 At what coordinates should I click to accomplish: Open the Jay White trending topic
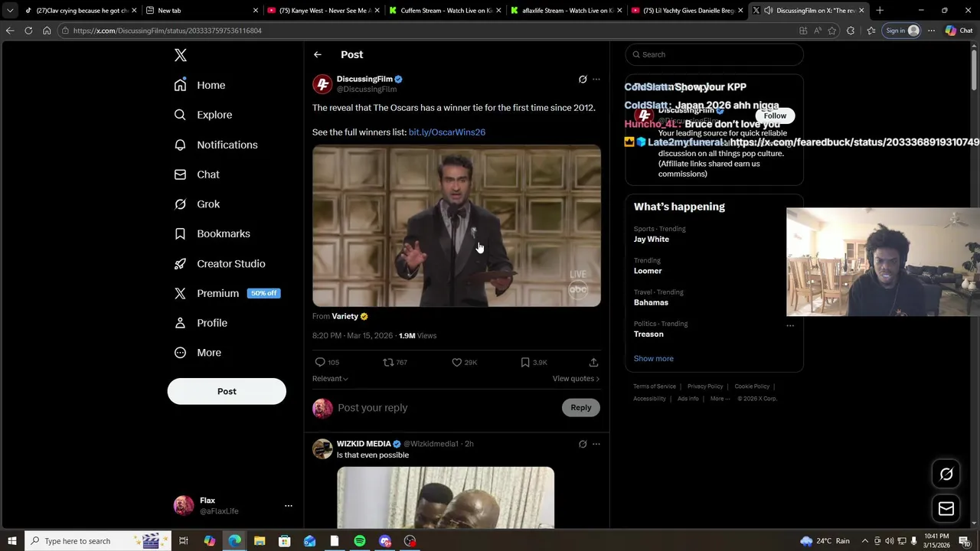(652, 240)
